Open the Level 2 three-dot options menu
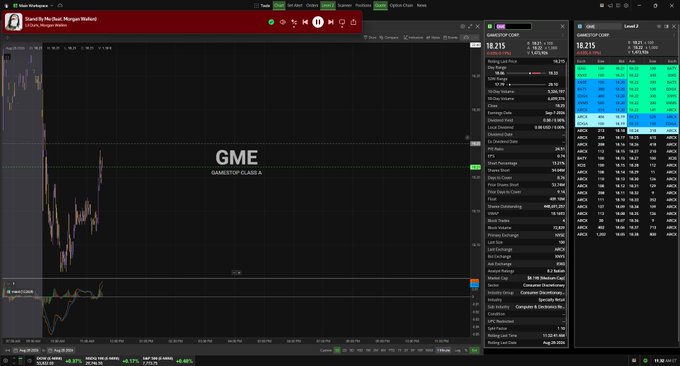The width and height of the screenshot is (680, 366). click(673, 35)
